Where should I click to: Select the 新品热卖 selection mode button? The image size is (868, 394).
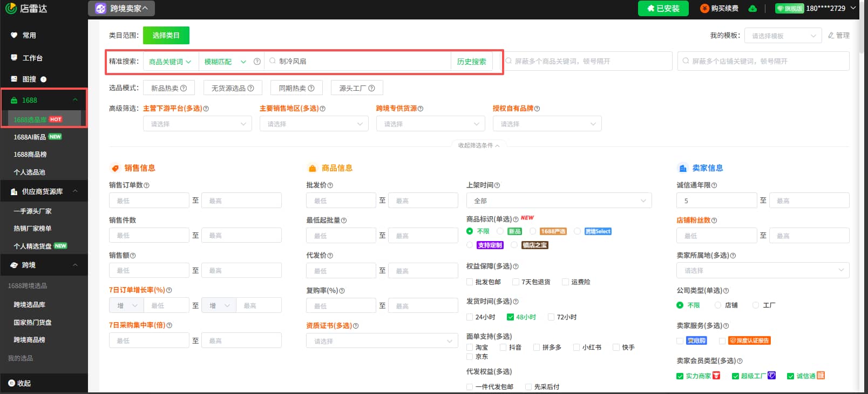169,88
